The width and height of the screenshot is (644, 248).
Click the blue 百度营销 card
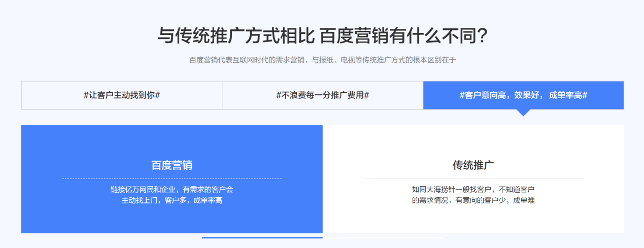click(x=172, y=179)
